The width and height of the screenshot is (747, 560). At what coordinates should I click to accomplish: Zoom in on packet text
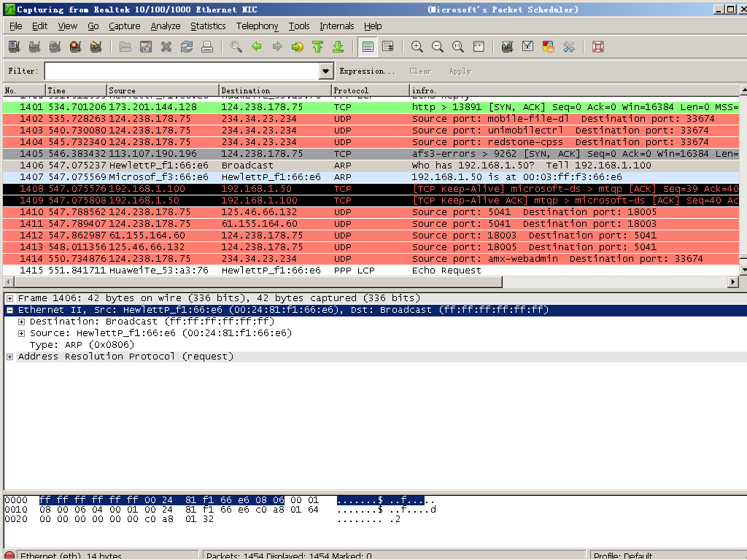click(417, 47)
